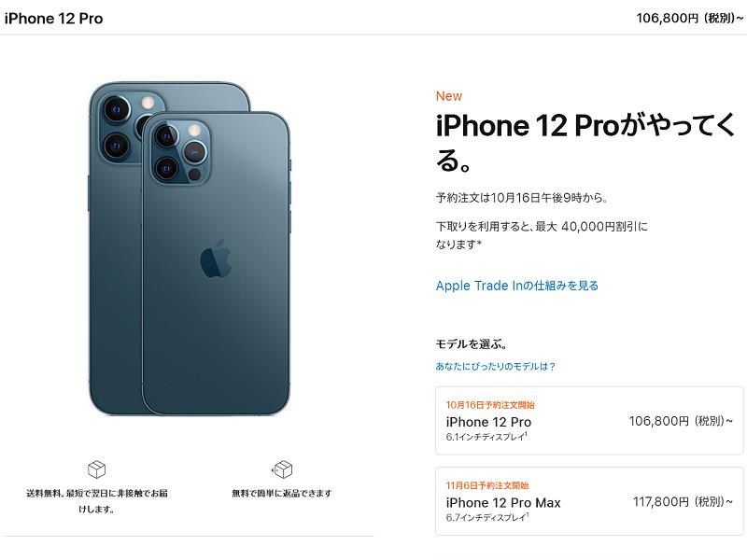747x560 pixels.
Task: Click the front iPhone 12 Pro image
Action: (x=216, y=263)
